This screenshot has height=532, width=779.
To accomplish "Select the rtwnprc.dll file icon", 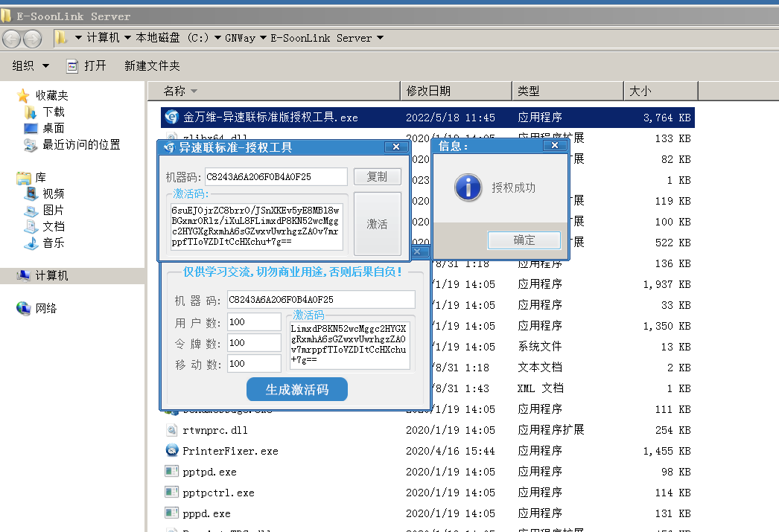I will pyautogui.click(x=172, y=430).
